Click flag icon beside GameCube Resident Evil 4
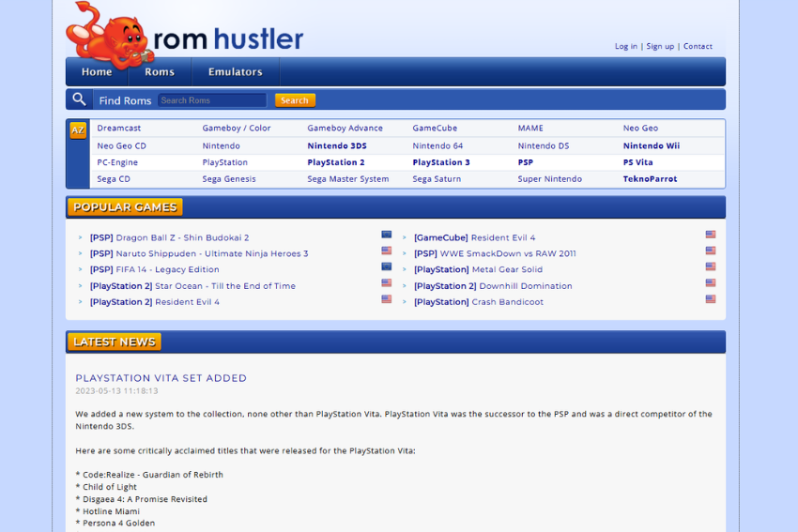 [x=711, y=235]
